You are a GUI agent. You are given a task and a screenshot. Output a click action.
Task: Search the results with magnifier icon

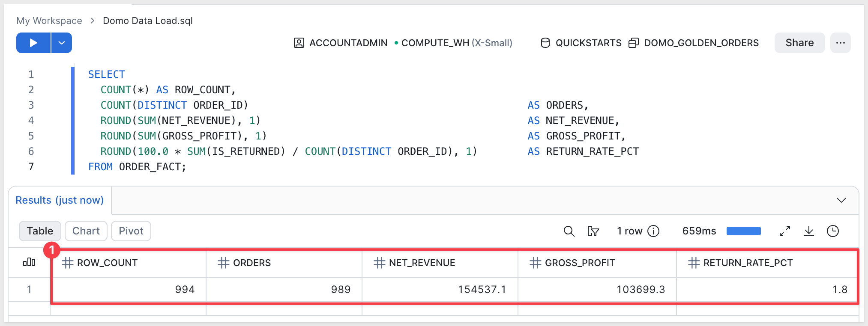[x=569, y=231]
